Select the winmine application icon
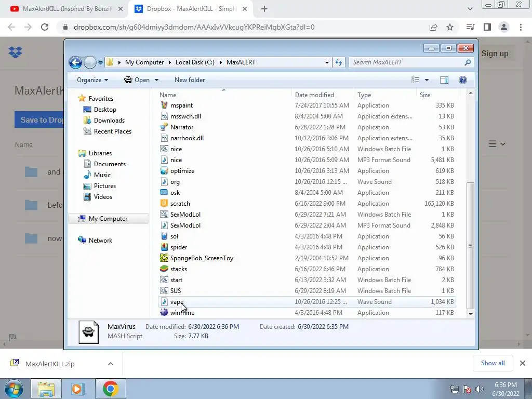The width and height of the screenshot is (532, 399). click(x=164, y=312)
